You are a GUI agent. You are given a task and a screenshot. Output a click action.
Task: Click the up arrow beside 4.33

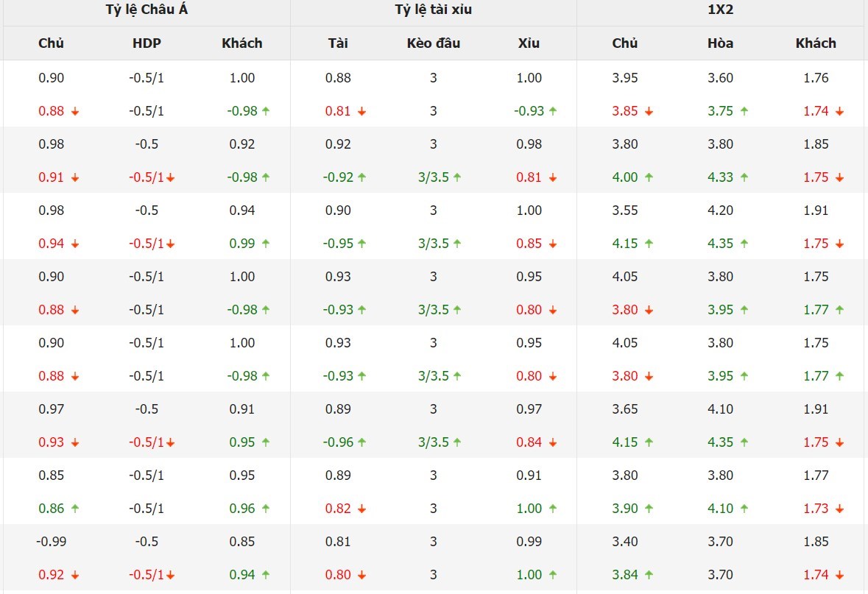(x=744, y=177)
